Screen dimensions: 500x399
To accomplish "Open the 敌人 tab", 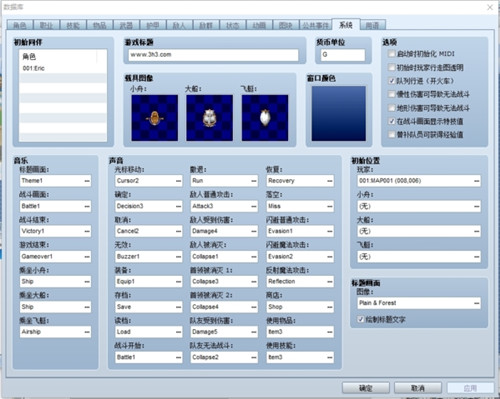I will click(x=179, y=25).
